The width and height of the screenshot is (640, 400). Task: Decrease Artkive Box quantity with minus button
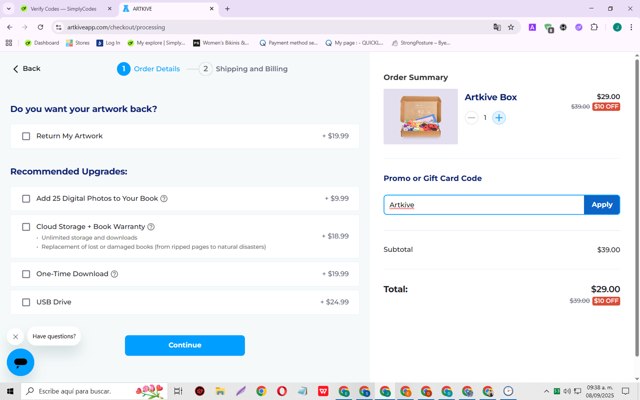click(x=471, y=118)
